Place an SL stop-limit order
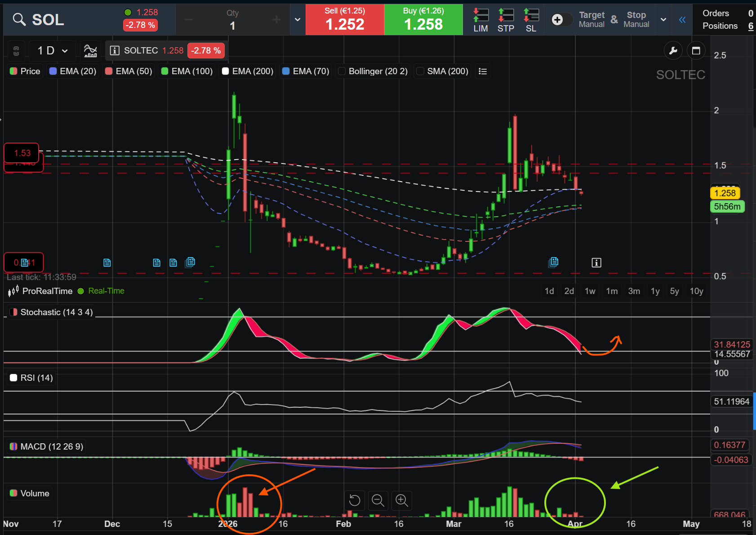The height and width of the screenshot is (535, 756). click(x=531, y=20)
